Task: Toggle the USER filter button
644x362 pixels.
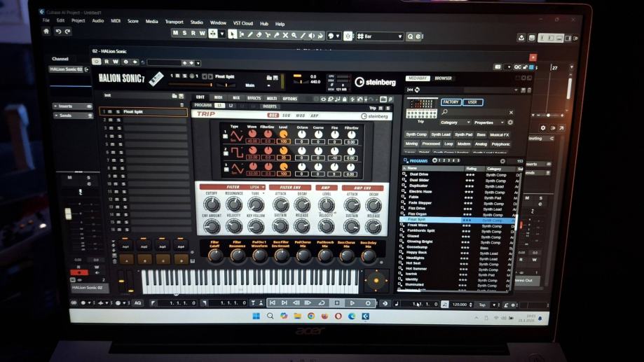Action: click(x=472, y=102)
